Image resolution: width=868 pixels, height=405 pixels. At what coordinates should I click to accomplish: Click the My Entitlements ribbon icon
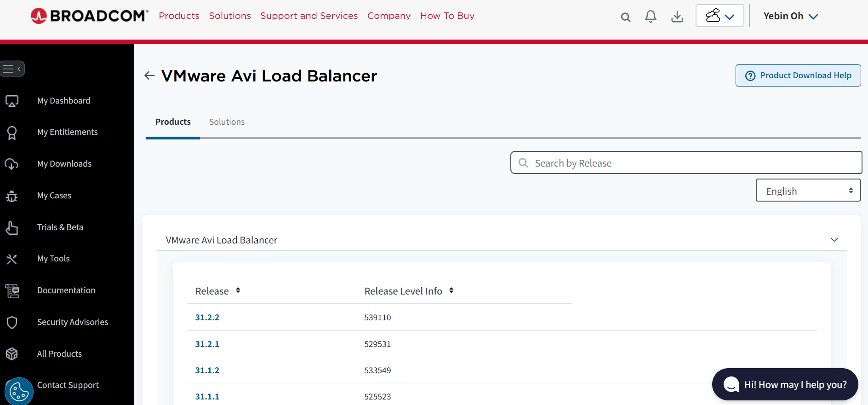click(12, 133)
